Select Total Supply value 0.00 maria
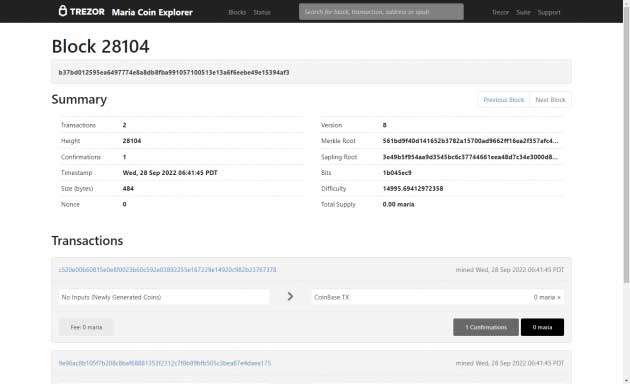This screenshot has height=384, width=630. (x=398, y=204)
